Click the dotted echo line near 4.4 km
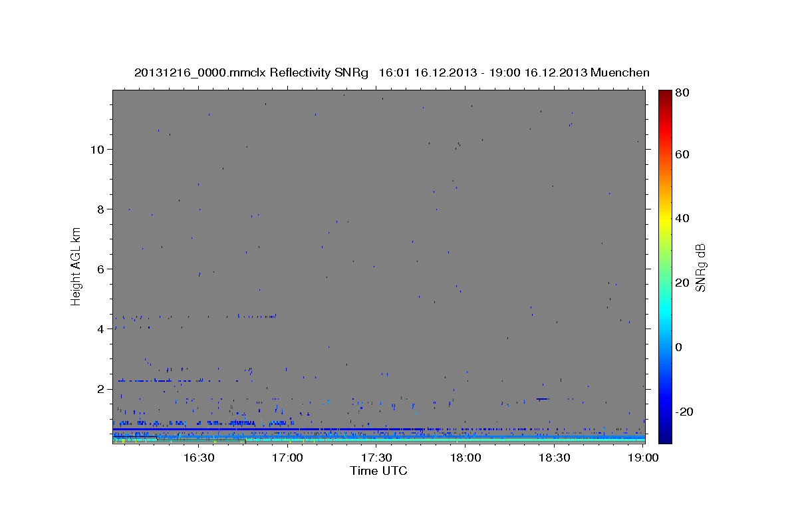The width and height of the screenshot is (798, 532). [196, 317]
